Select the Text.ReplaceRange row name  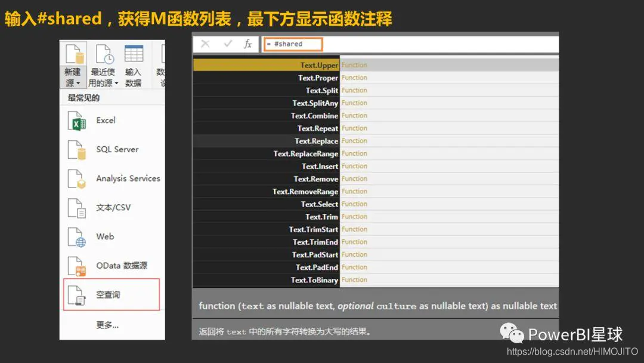point(306,154)
